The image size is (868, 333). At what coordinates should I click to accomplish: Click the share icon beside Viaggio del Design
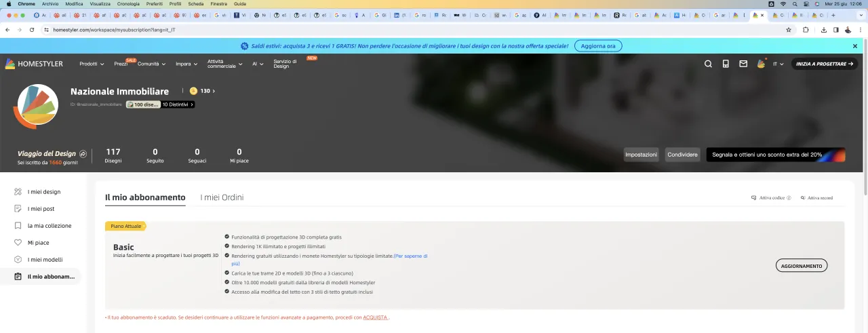point(83,154)
